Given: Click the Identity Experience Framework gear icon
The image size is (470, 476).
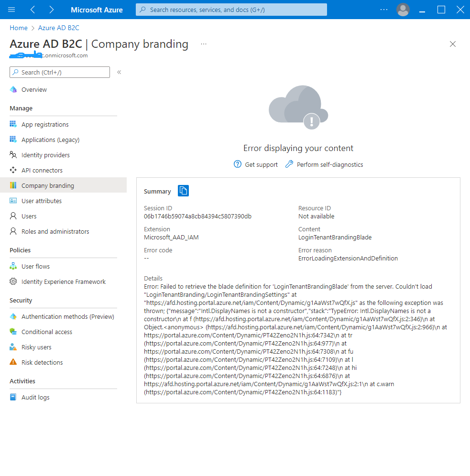Looking at the screenshot, I should pos(13,281).
